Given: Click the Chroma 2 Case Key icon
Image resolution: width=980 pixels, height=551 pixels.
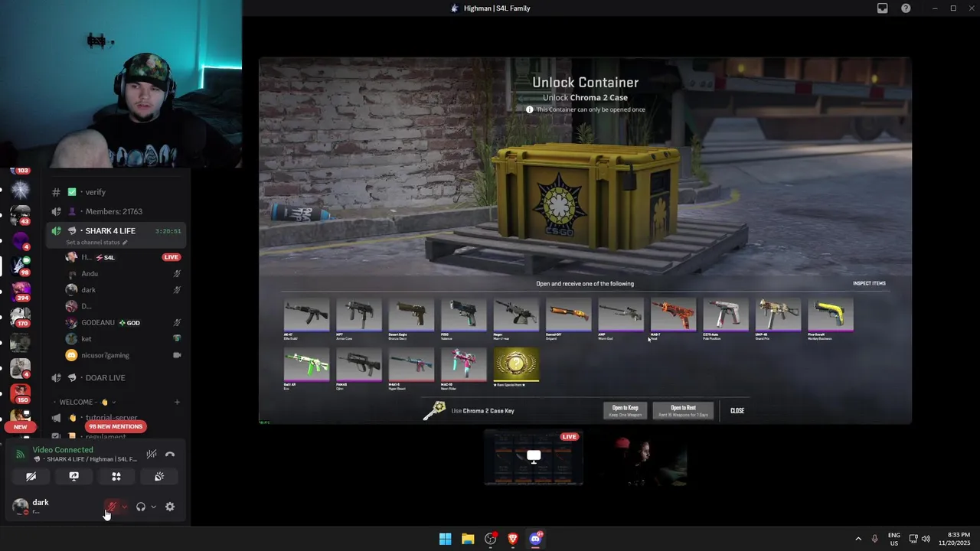Looking at the screenshot, I should tap(434, 410).
